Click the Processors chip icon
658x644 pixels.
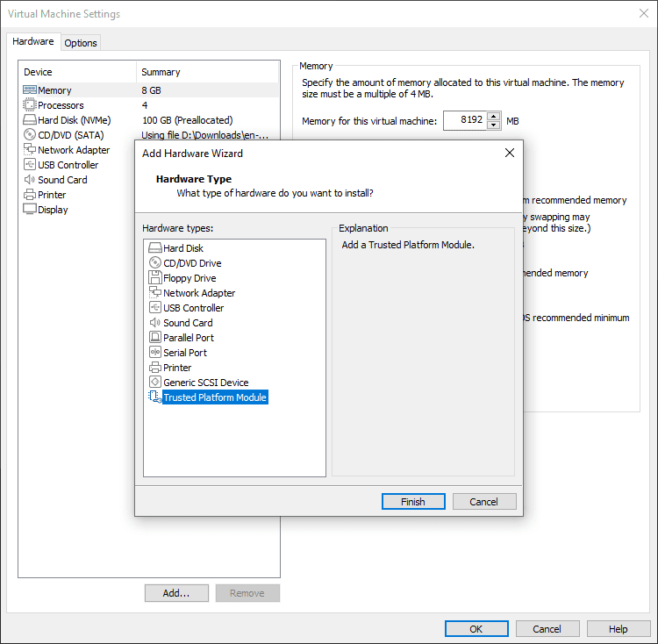click(29, 105)
